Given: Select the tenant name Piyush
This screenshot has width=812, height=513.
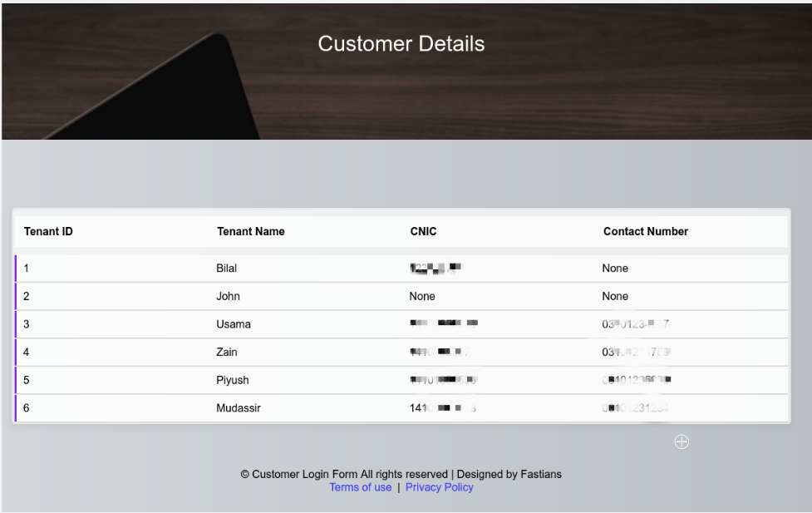Looking at the screenshot, I should click(233, 380).
